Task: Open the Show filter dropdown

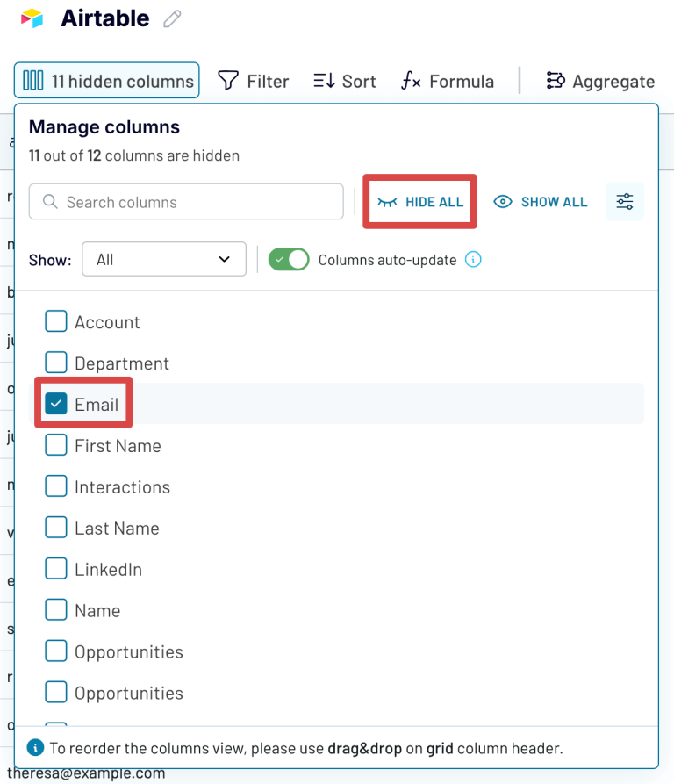Action: pyautogui.click(x=163, y=259)
